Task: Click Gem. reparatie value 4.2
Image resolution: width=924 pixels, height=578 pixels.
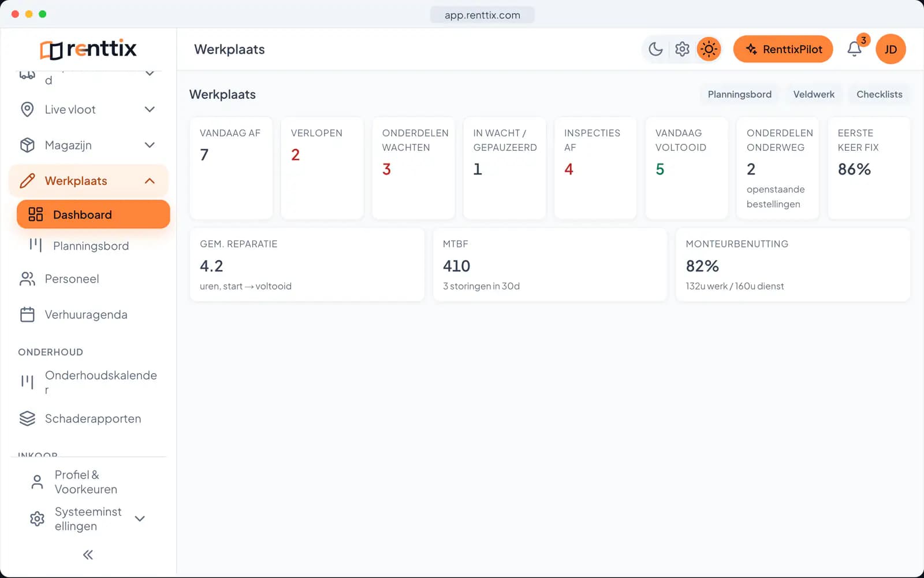Action: click(x=211, y=266)
